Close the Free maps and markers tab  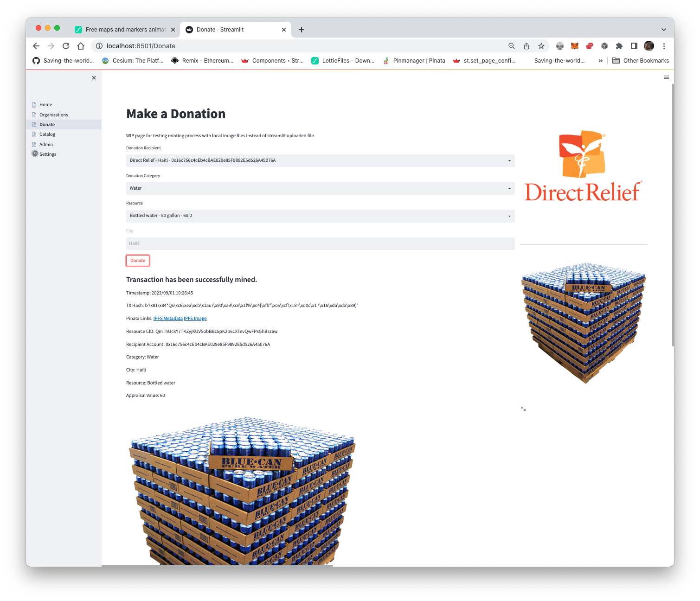[173, 30]
